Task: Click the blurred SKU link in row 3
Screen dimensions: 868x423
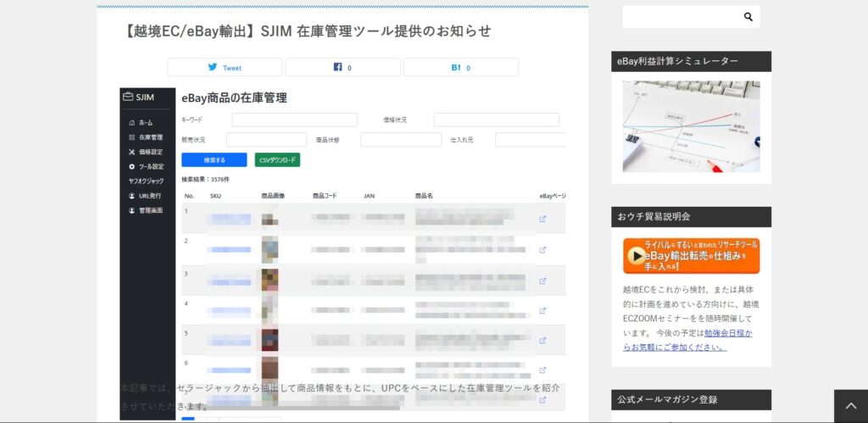Action: (x=229, y=281)
